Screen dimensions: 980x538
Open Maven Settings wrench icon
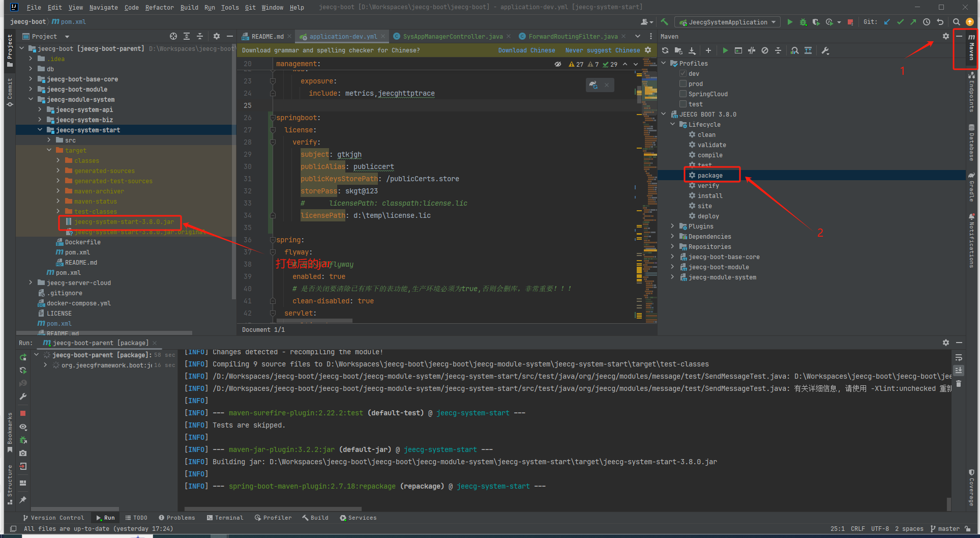click(x=825, y=50)
